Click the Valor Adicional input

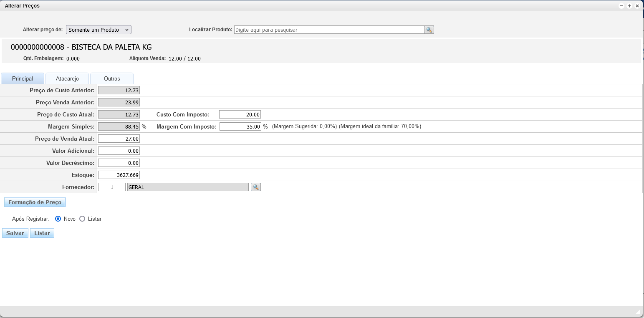(x=119, y=151)
